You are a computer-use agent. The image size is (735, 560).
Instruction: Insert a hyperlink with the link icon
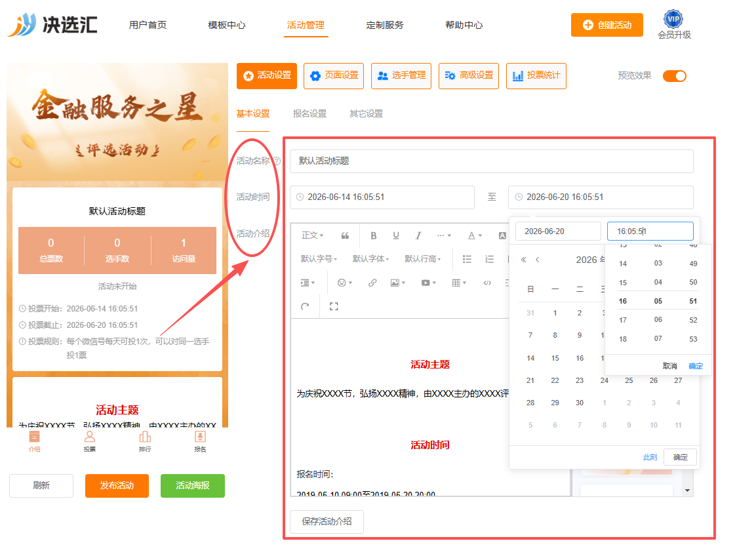pyautogui.click(x=372, y=283)
